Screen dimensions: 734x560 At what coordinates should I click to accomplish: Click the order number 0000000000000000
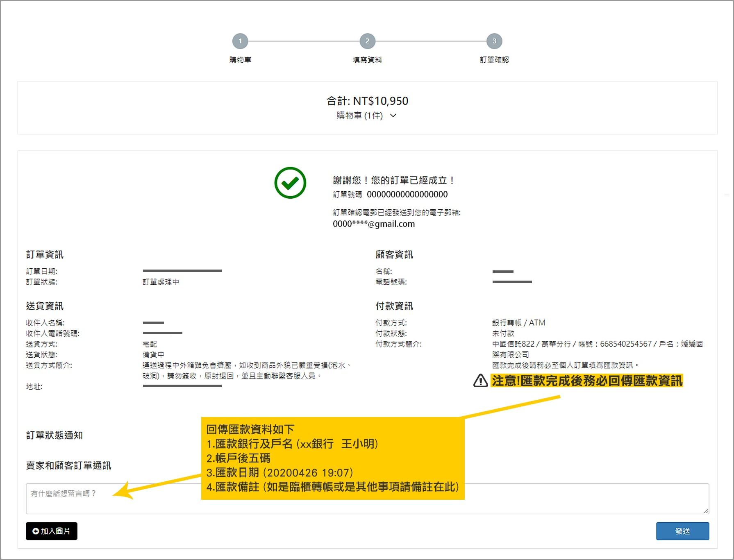tap(407, 194)
